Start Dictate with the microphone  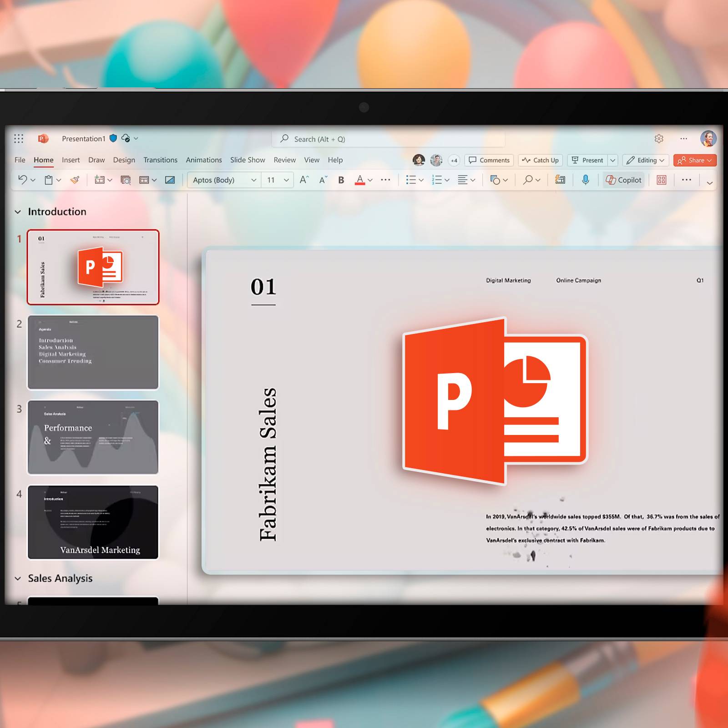tap(586, 180)
